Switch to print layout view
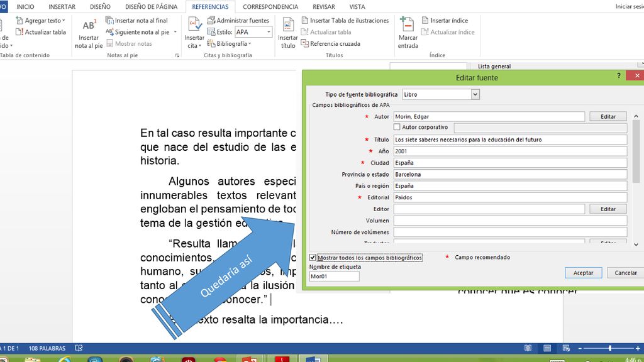This screenshot has height=362, width=644. coord(547,348)
